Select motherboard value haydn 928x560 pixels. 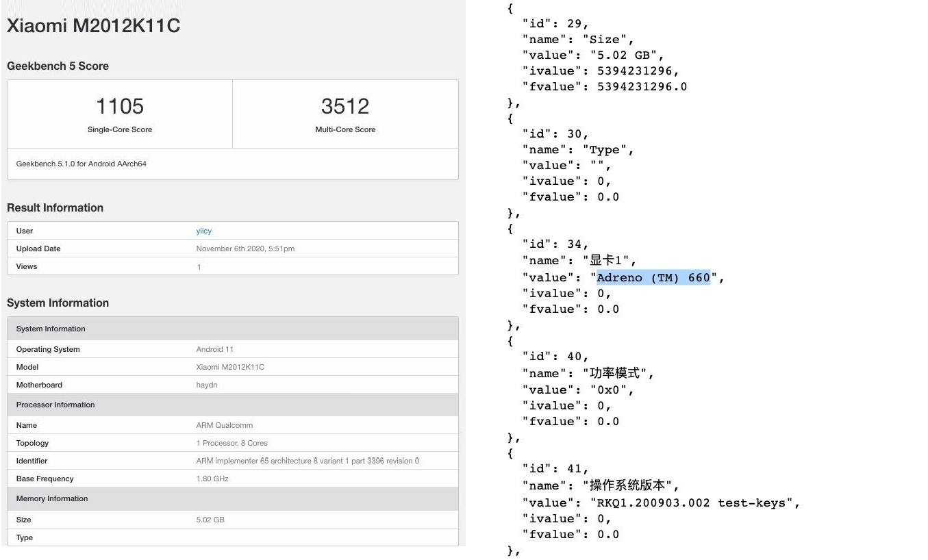click(x=207, y=385)
